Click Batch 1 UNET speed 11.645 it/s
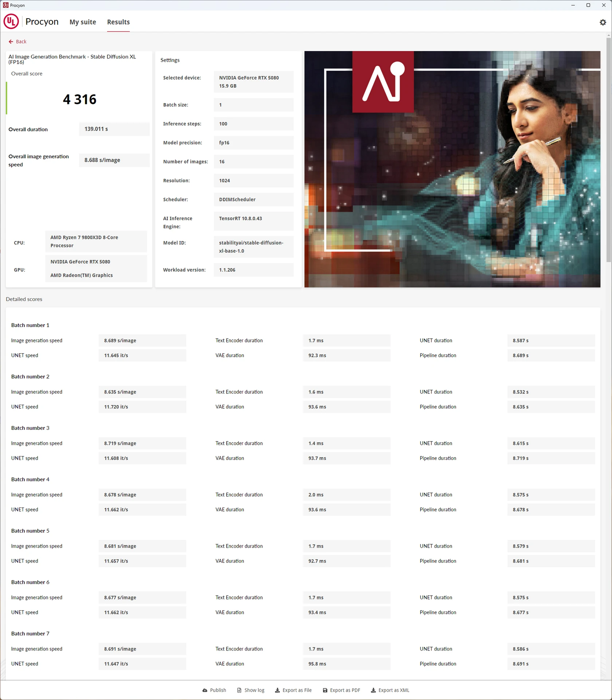The height and width of the screenshot is (700, 612). 142,355
